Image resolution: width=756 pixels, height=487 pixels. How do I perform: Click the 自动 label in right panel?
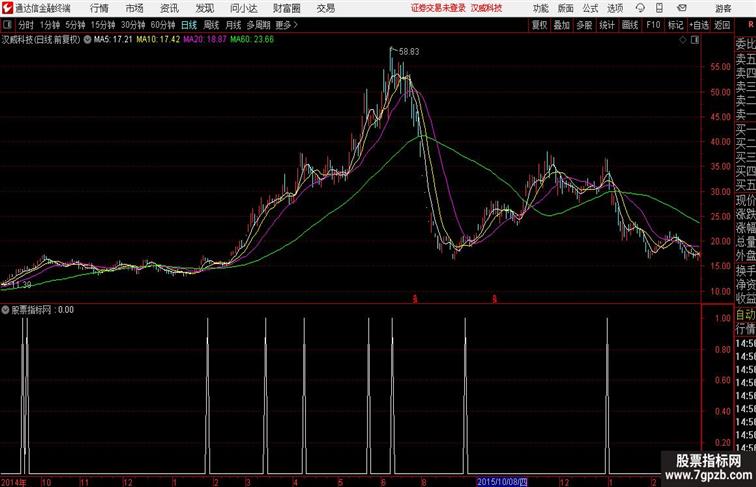[x=745, y=315]
